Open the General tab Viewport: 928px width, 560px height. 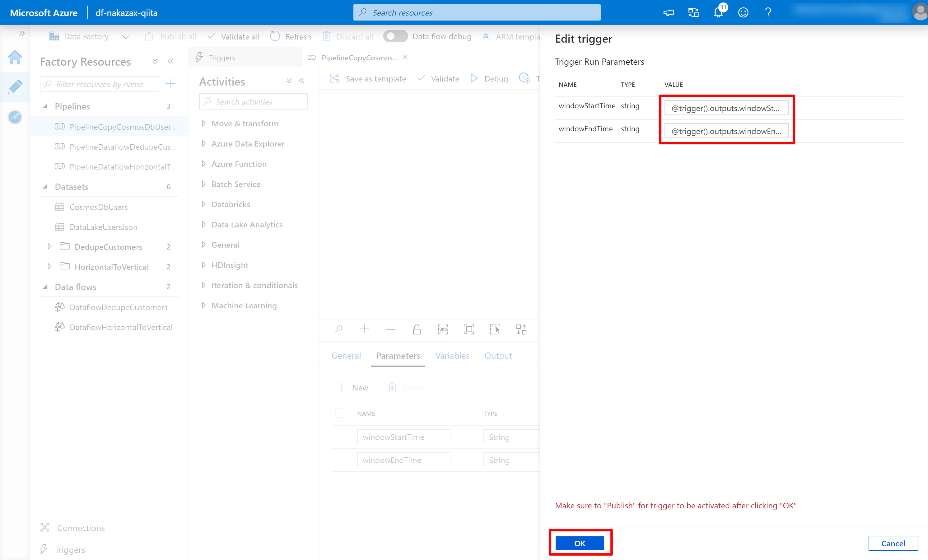click(x=346, y=356)
